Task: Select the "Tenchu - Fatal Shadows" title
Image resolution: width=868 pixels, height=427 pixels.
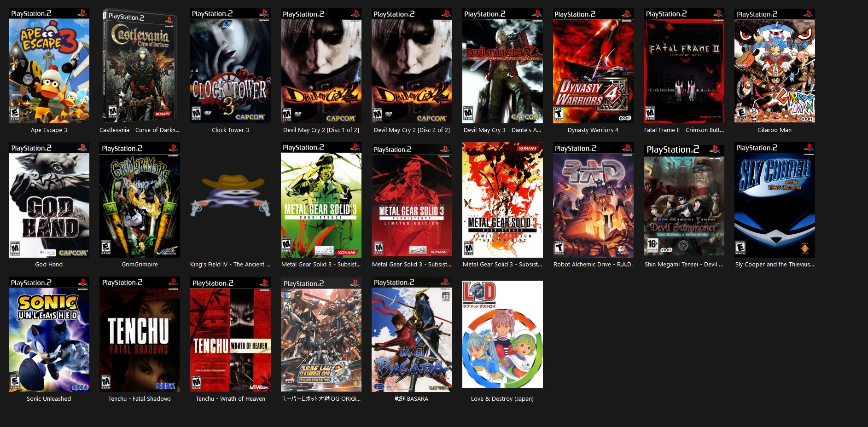Action: (x=140, y=399)
